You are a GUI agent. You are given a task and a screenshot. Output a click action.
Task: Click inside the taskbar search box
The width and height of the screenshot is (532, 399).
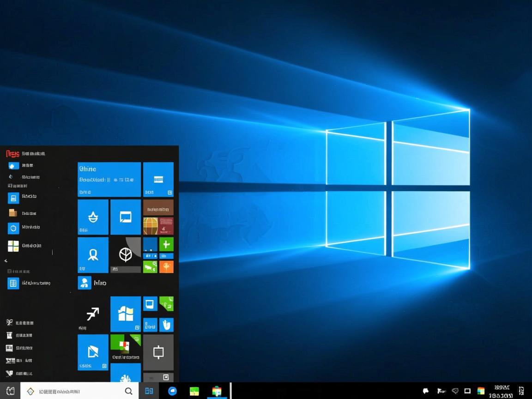(x=79, y=391)
